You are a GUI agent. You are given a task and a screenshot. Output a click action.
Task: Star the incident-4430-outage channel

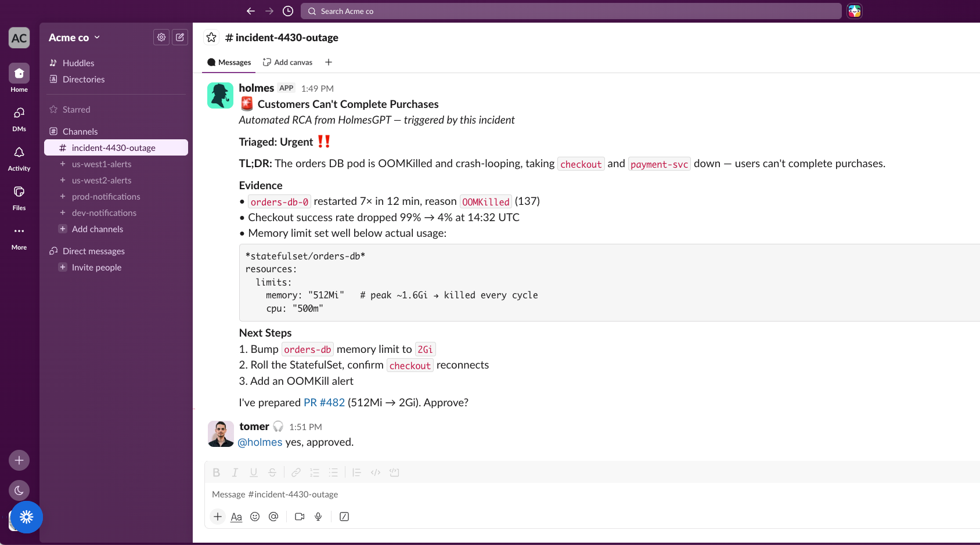click(x=211, y=37)
